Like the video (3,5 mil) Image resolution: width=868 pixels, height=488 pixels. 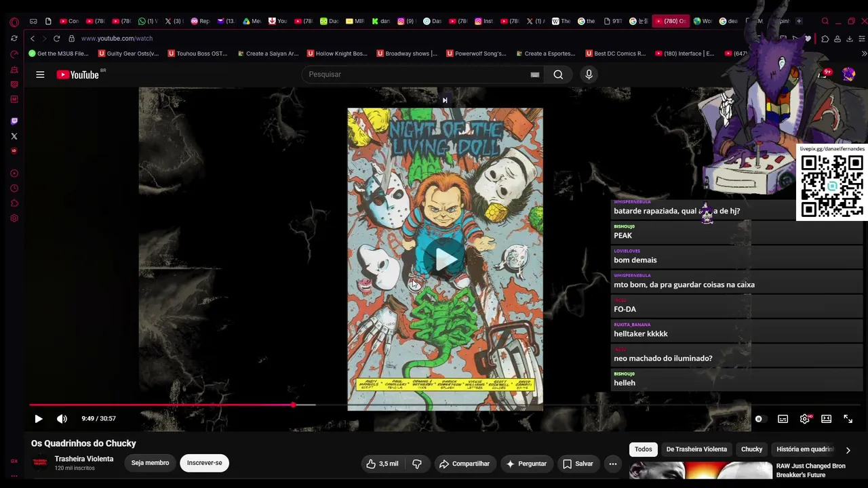point(382,464)
